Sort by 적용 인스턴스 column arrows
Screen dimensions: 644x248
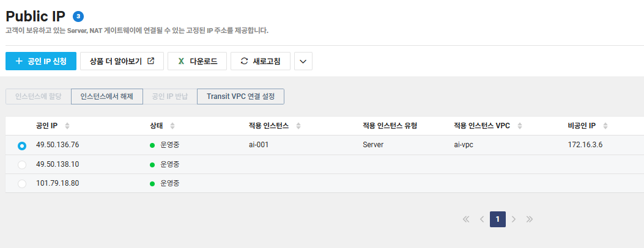click(298, 126)
